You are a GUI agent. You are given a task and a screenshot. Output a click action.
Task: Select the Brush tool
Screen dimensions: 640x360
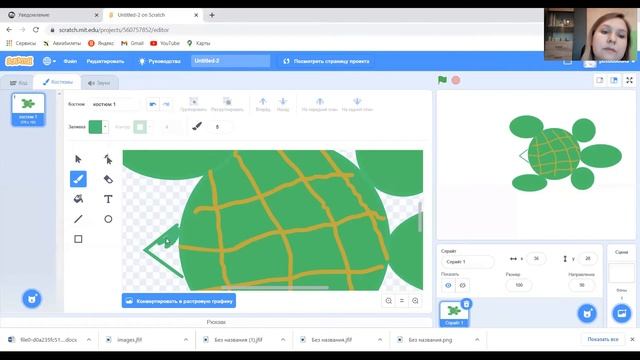(78, 179)
